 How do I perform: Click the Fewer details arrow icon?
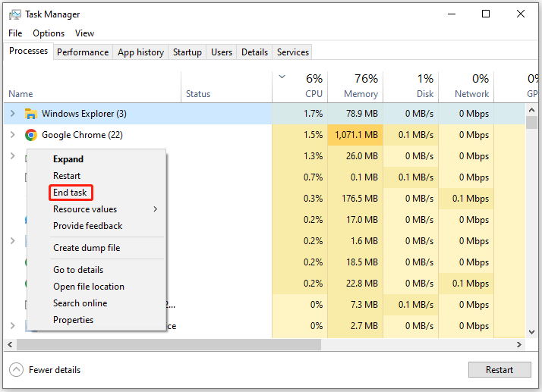[16, 369]
